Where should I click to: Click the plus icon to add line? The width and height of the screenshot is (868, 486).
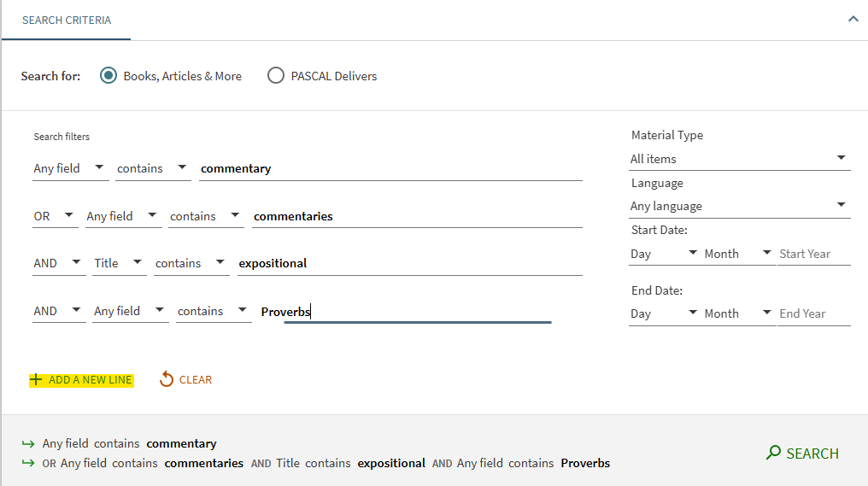[36, 380]
